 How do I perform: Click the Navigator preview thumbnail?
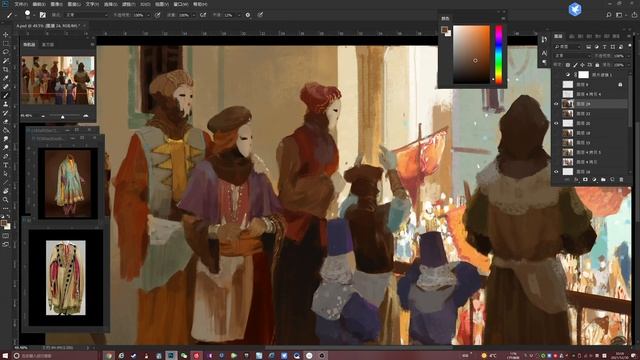pos(58,80)
